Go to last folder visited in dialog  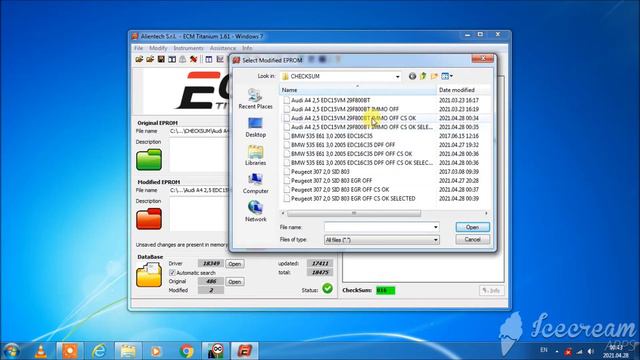412,76
